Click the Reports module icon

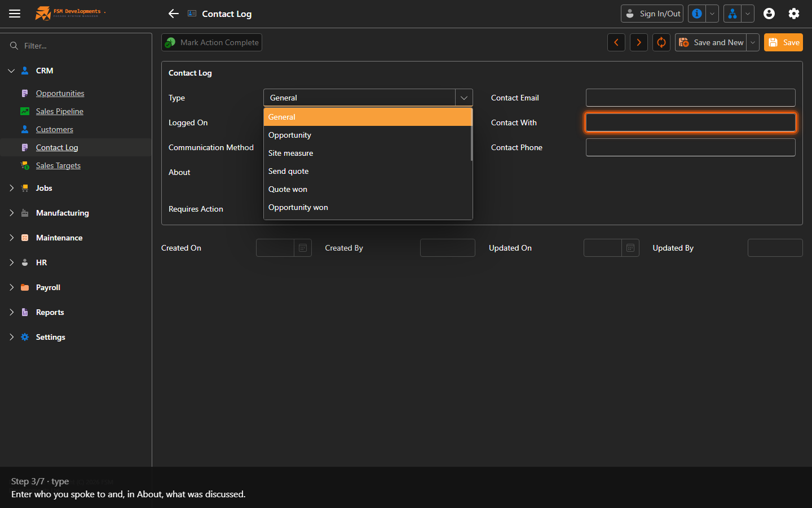[x=25, y=312]
